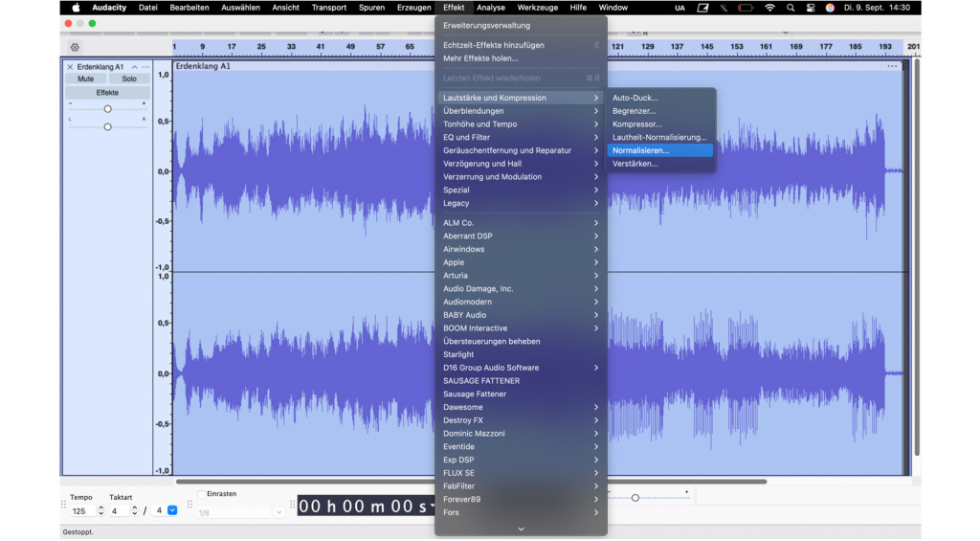
Task: Toggle Solo on Erdenklang A1 track
Action: [x=129, y=79]
